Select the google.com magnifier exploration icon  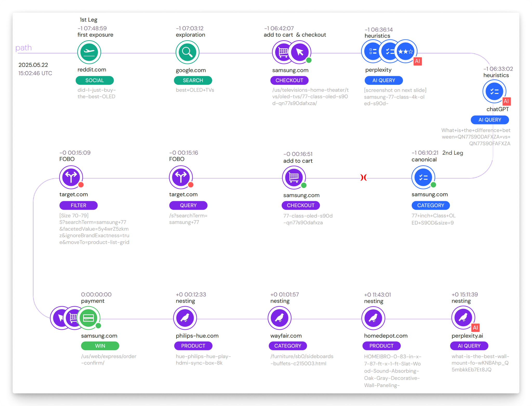click(187, 52)
